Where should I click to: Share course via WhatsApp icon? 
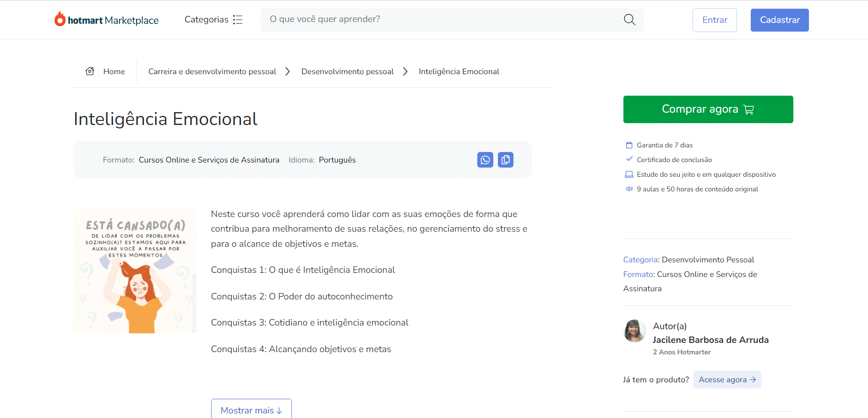coord(485,160)
